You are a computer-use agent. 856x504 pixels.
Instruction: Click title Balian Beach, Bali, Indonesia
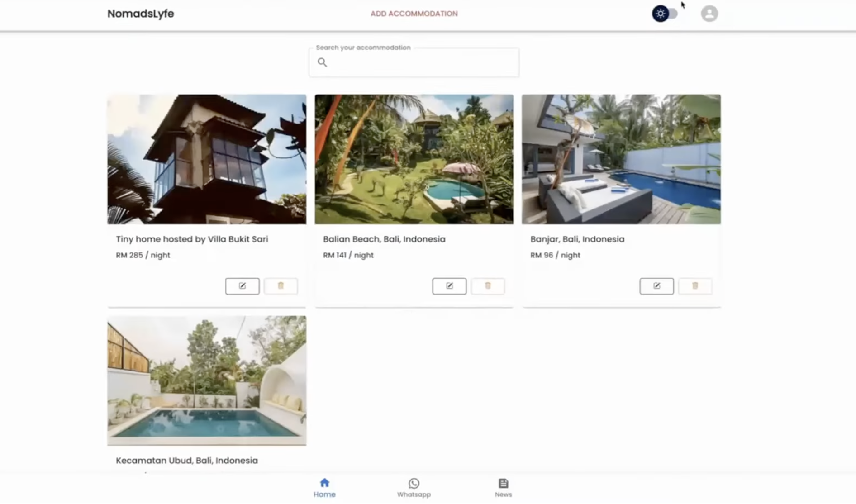click(x=384, y=239)
